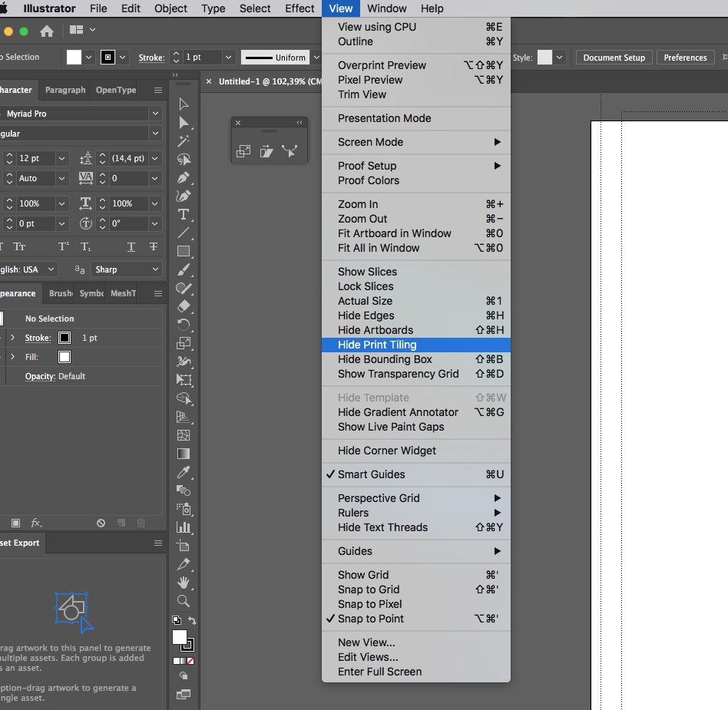Viewport: 728px width, 710px height.
Task: Toggle Smart Guides in View menu
Action: click(416, 474)
